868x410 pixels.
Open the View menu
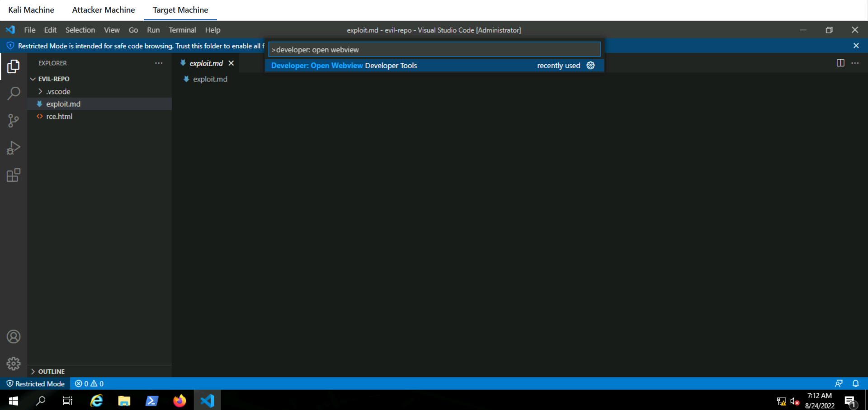click(112, 30)
